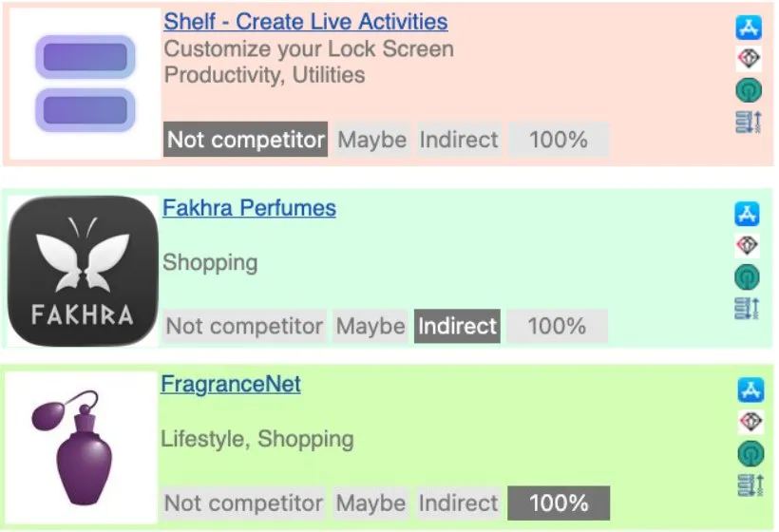Click green circular icon for Fakhra Perfumes
This screenshot has height=532, width=779.
click(x=747, y=276)
